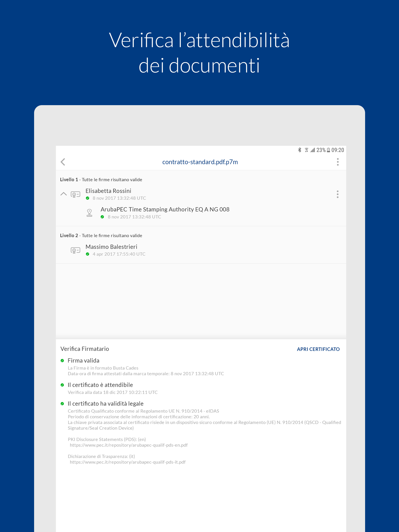Click green check beside certificato è attendibile
This screenshot has height=532, width=399.
coord(62,385)
